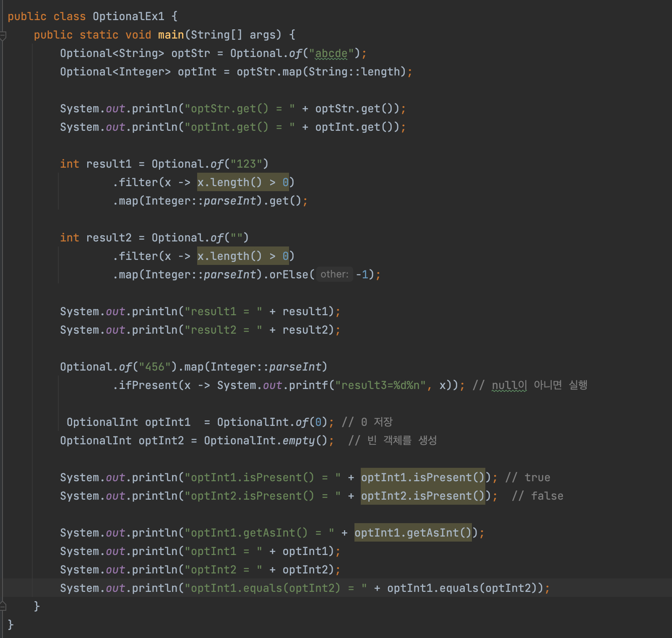Click the 'args' parameter name
The width and height of the screenshot is (672, 638).
point(262,35)
